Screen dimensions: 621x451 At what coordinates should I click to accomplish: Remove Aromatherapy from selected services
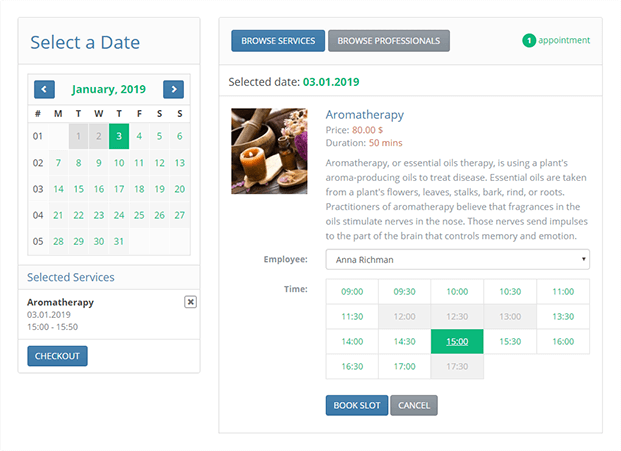[x=190, y=302]
